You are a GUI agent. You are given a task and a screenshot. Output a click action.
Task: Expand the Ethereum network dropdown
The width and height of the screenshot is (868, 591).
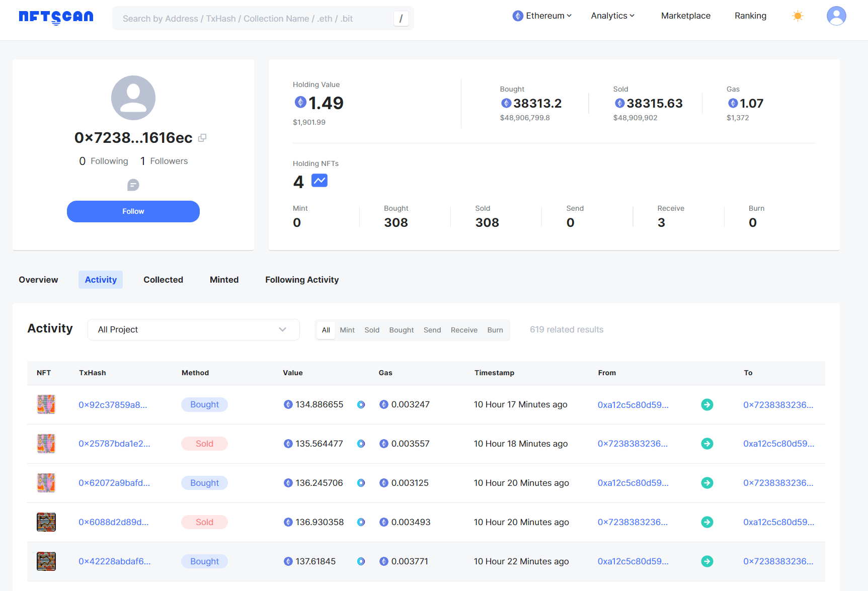point(542,16)
